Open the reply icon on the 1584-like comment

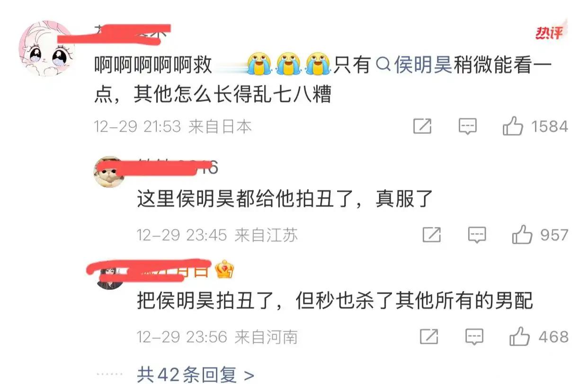pyautogui.click(x=467, y=126)
